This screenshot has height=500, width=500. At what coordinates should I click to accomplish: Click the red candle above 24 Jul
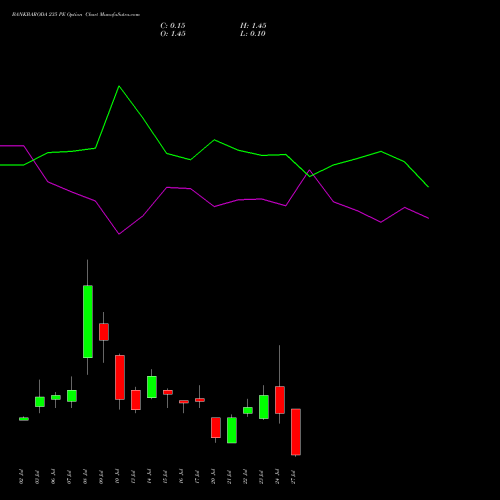tap(280, 400)
